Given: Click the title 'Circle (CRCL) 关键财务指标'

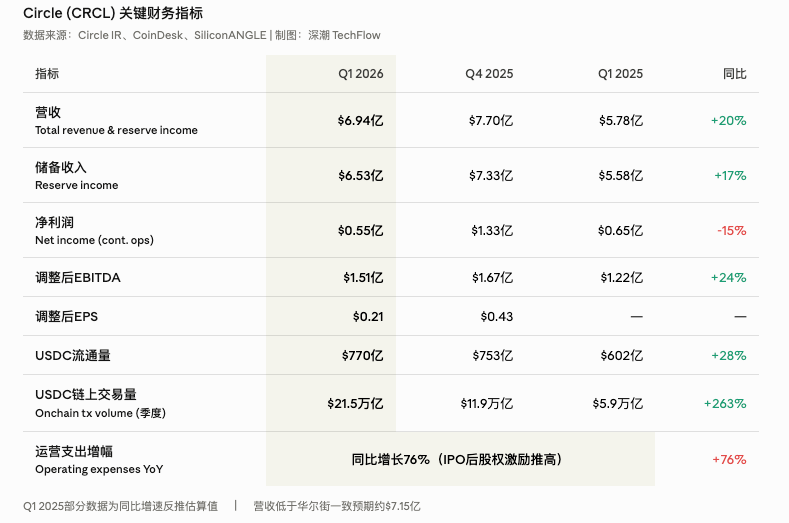Looking at the screenshot, I should click(x=113, y=13).
